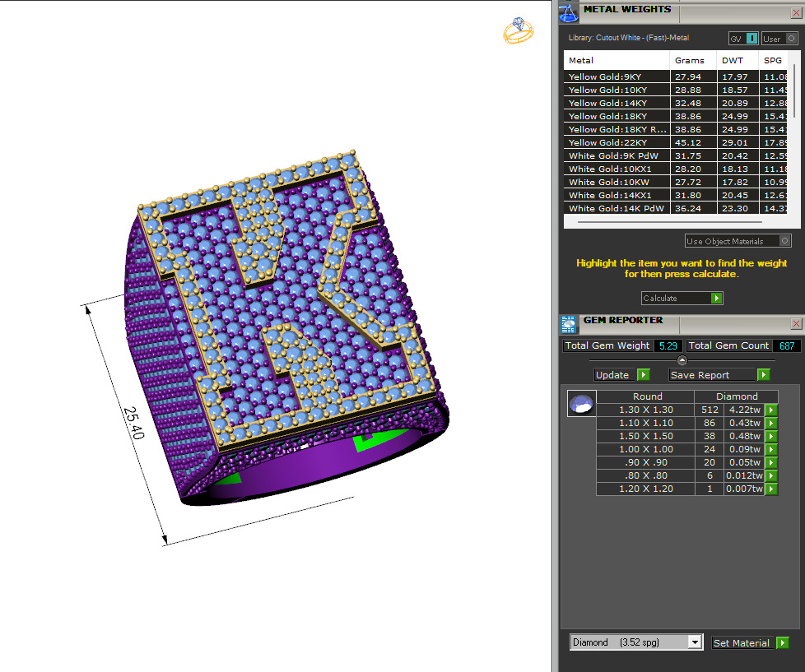Click green arrow for .90 X .90 row
805x672 pixels.
771,463
